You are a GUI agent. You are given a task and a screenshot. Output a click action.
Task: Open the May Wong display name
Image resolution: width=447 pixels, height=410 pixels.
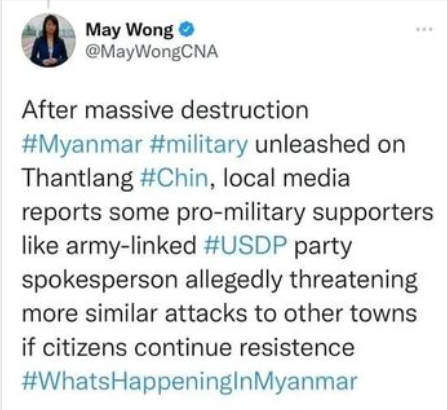(x=130, y=30)
